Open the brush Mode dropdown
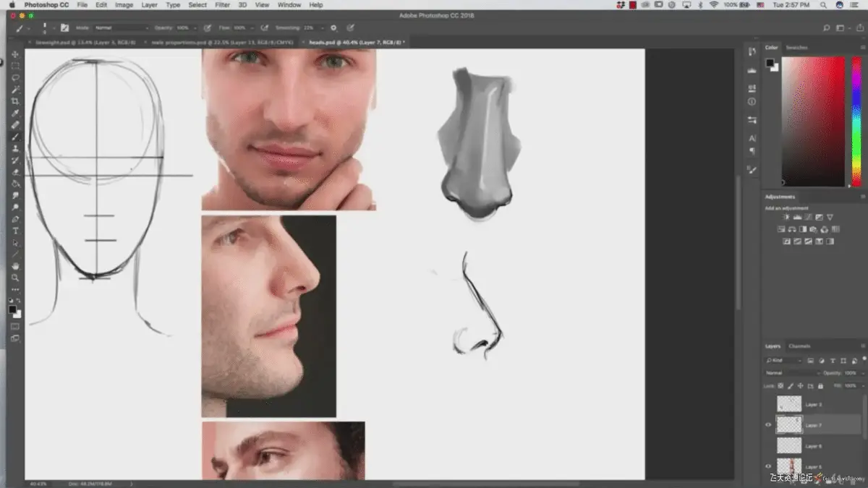The height and width of the screenshot is (488, 868). tap(120, 28)
